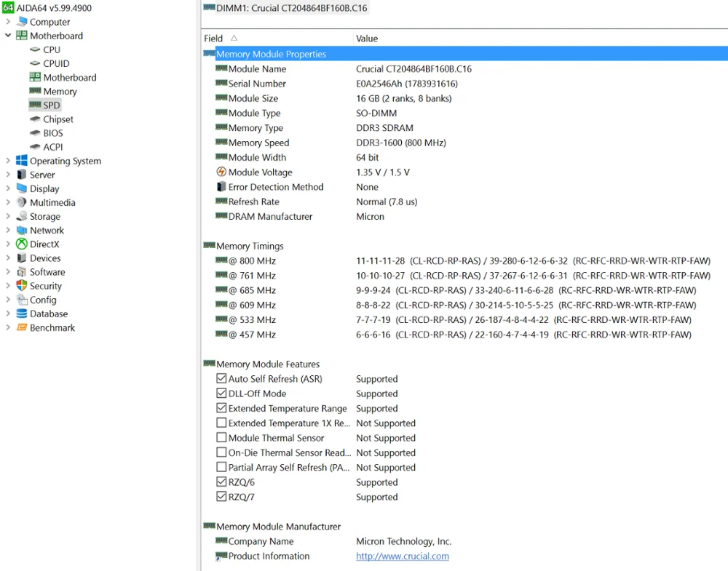
Task: Click the Security shield icon
Action: 21,285
